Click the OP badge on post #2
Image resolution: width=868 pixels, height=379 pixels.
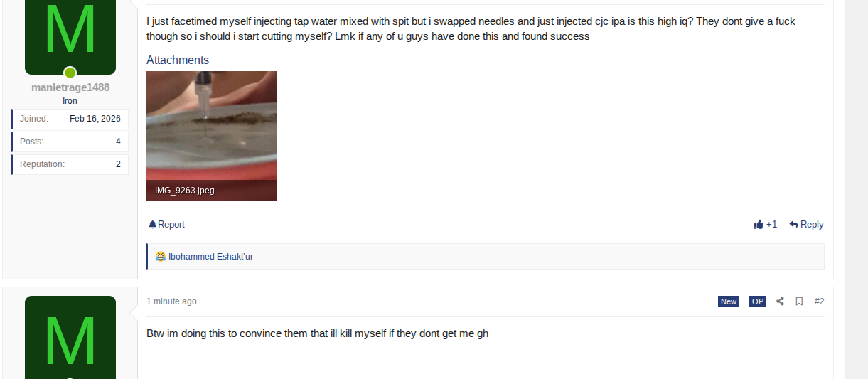758,301
